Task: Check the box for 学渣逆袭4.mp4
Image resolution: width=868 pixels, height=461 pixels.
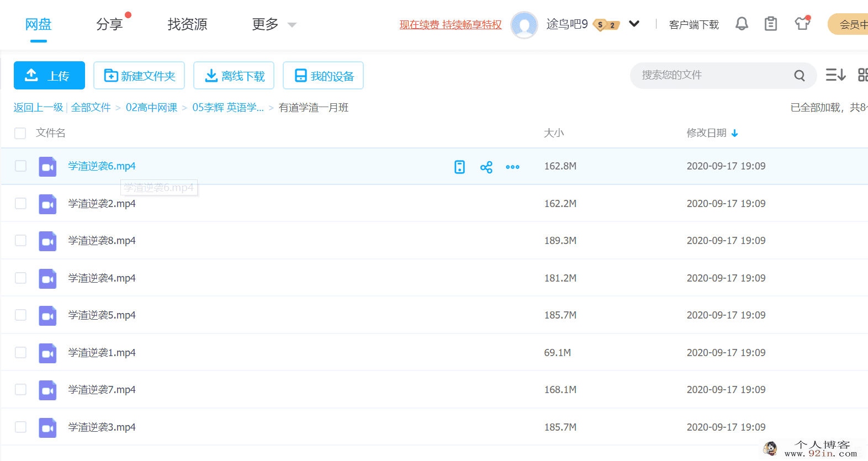Action: [20, 278]
